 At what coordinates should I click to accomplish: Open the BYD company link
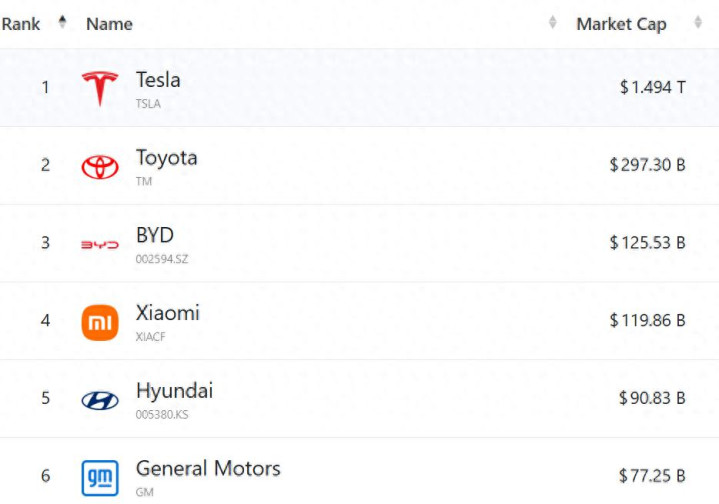[155, 236]
